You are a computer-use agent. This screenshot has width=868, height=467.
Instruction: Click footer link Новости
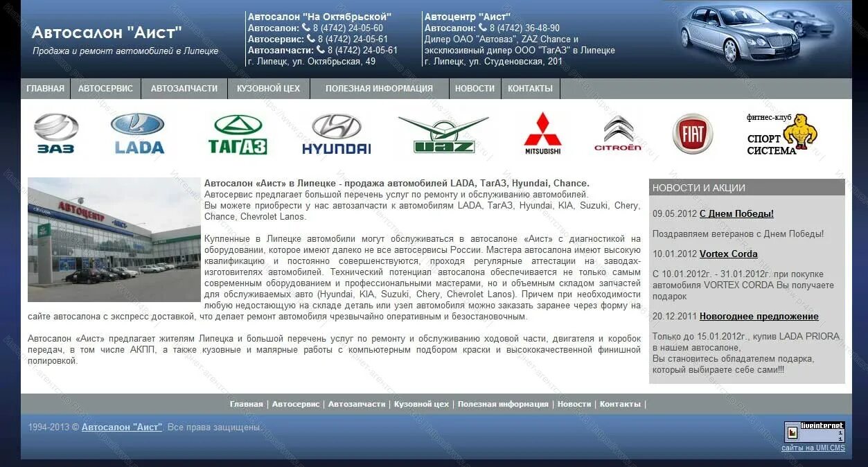pos(574,404)
